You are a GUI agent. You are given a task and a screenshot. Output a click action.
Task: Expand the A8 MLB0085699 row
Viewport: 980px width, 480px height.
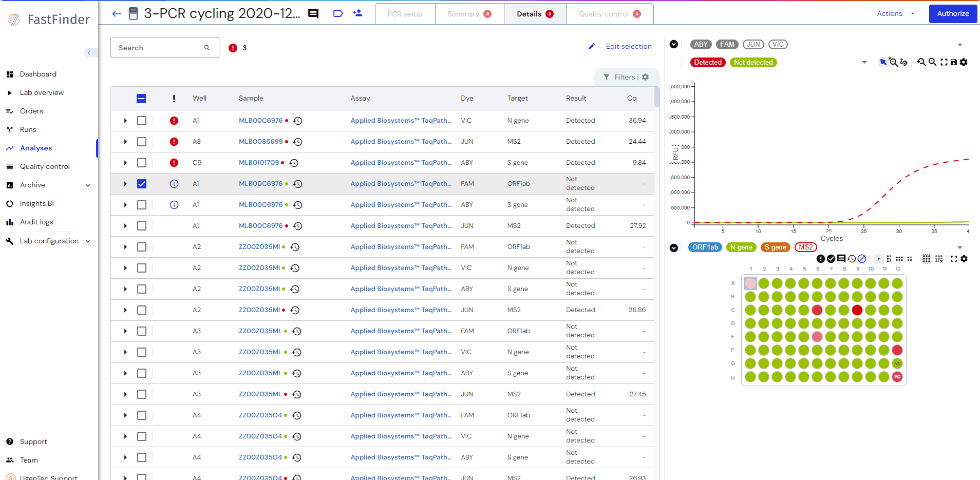(125, 142)
